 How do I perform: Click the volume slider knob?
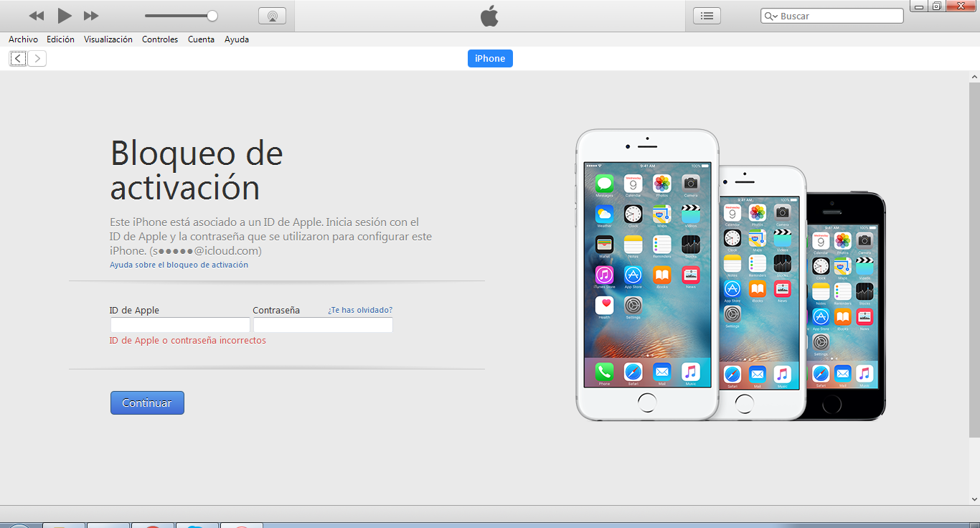[212, 16]
